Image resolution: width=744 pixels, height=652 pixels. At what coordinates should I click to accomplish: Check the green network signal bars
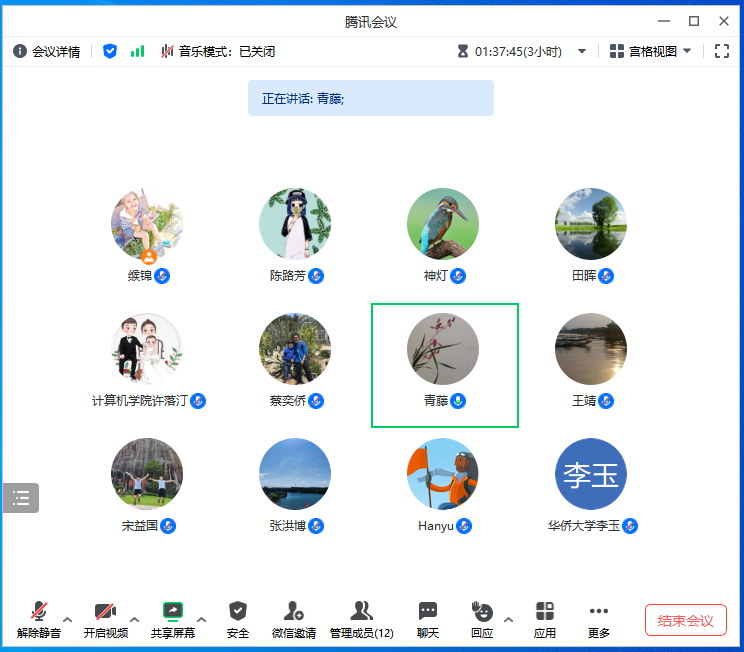138,51
